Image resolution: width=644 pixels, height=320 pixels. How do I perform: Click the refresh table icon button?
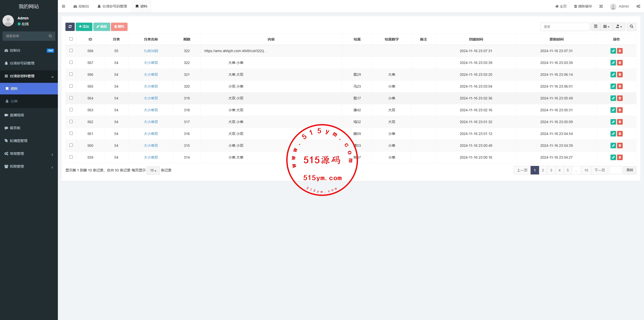click(x=70, y=27)
